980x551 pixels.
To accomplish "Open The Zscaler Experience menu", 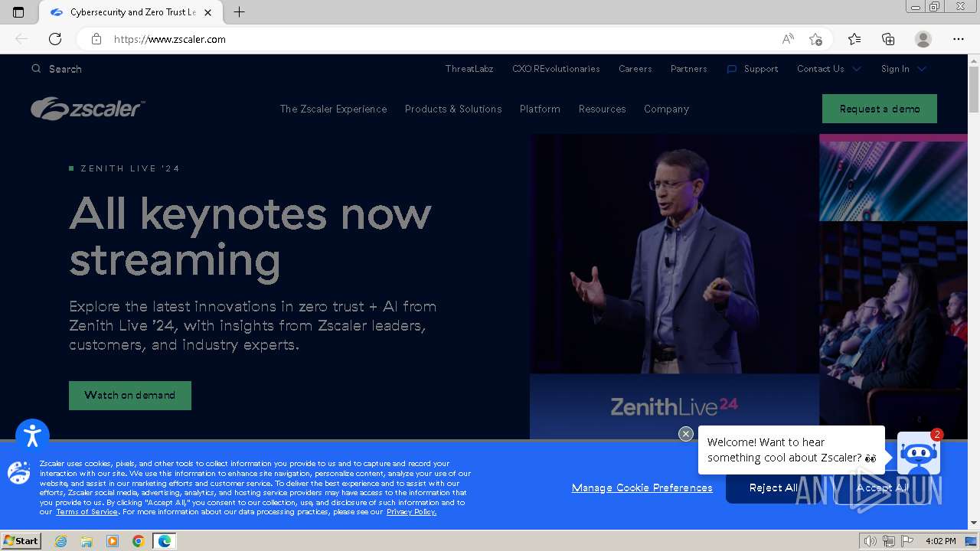I will 333,109.
